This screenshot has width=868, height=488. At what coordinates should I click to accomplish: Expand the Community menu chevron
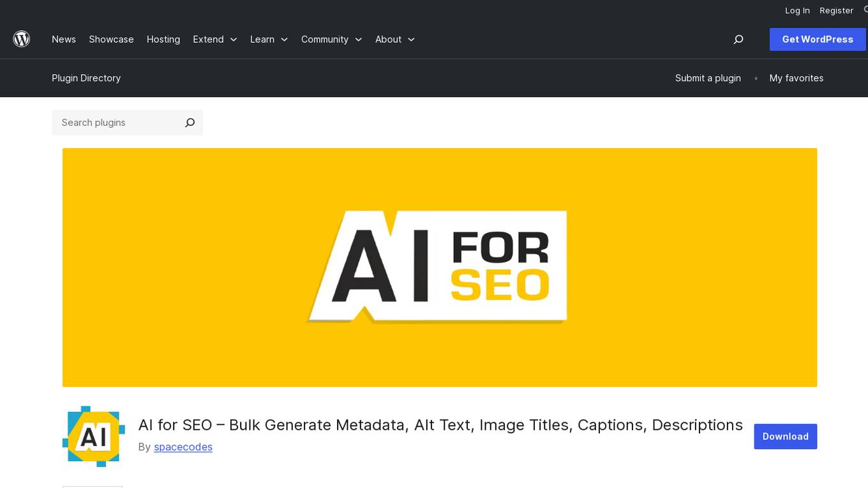click(x=359, y=40)
